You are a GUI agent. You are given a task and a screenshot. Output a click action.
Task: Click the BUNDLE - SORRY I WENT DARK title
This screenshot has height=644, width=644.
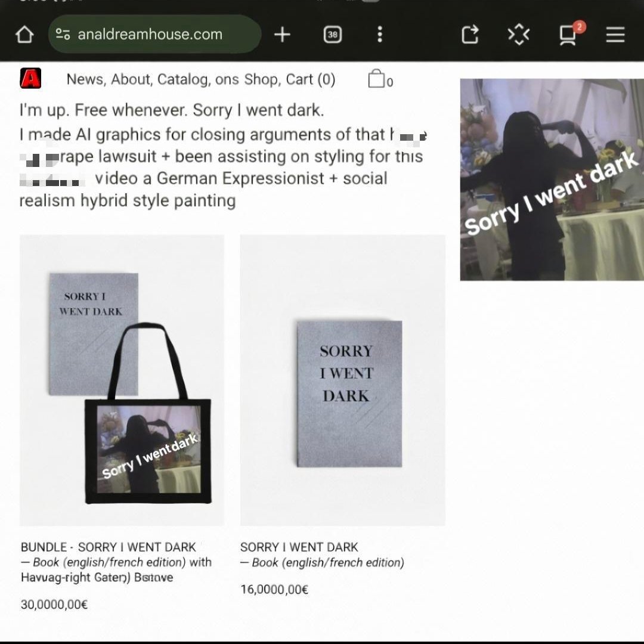coord(109,547)
